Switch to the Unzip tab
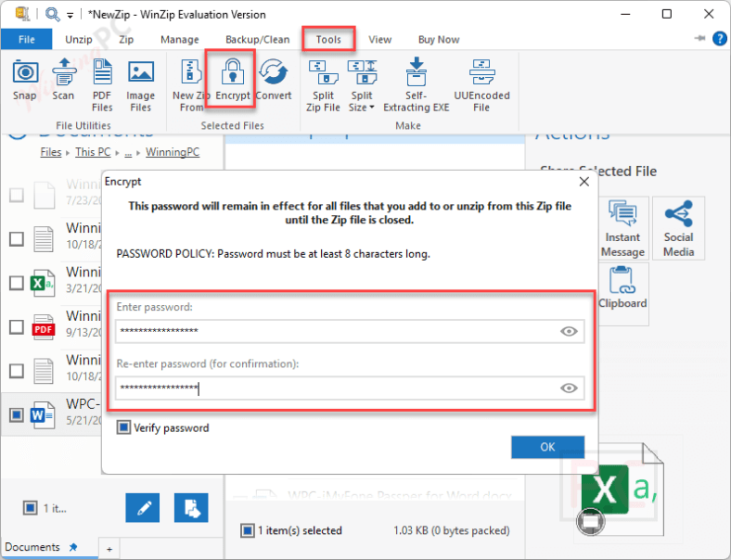Screen dimensions: 731x560 79,40
